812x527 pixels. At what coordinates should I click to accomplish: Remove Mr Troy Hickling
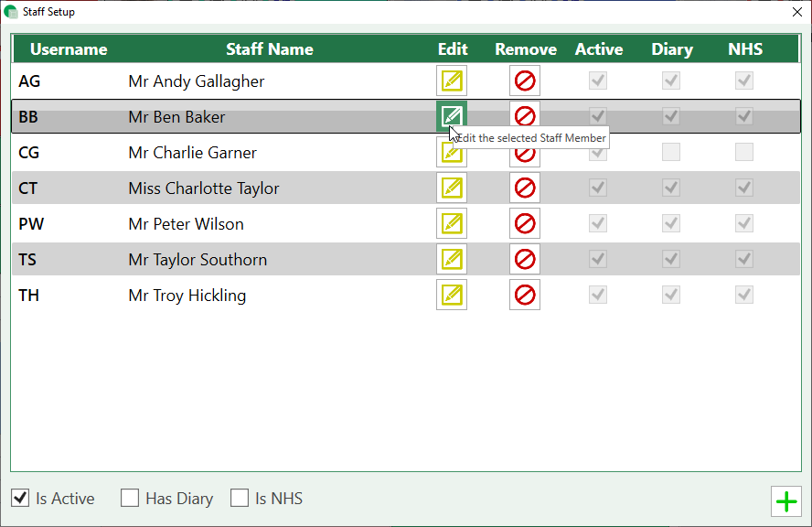click(525, 296)
